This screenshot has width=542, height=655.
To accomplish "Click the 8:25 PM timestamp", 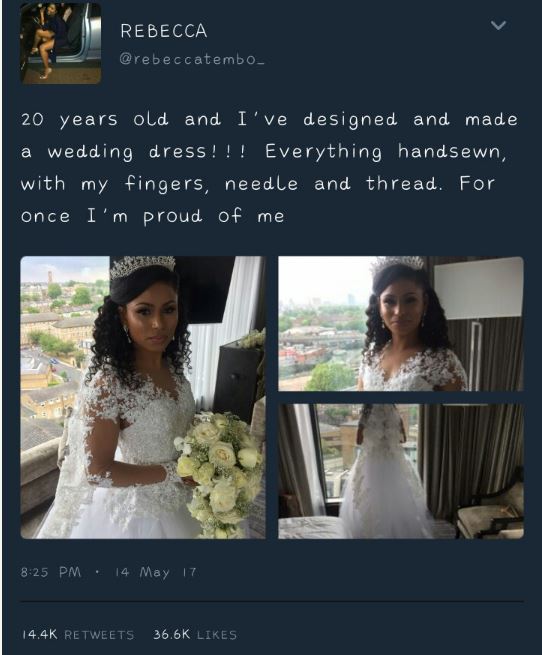I will point(51,572).
